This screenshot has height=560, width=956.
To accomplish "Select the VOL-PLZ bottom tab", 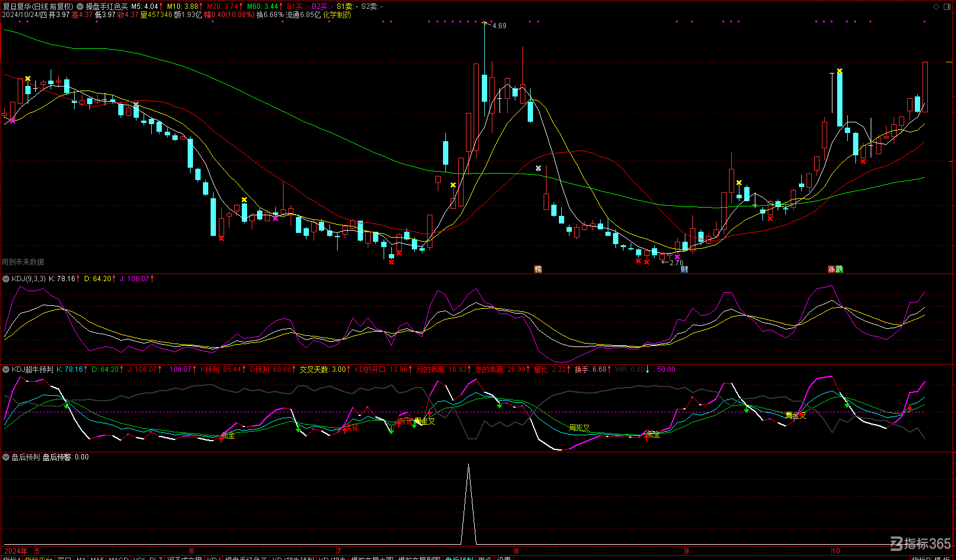I will (148, 558).
